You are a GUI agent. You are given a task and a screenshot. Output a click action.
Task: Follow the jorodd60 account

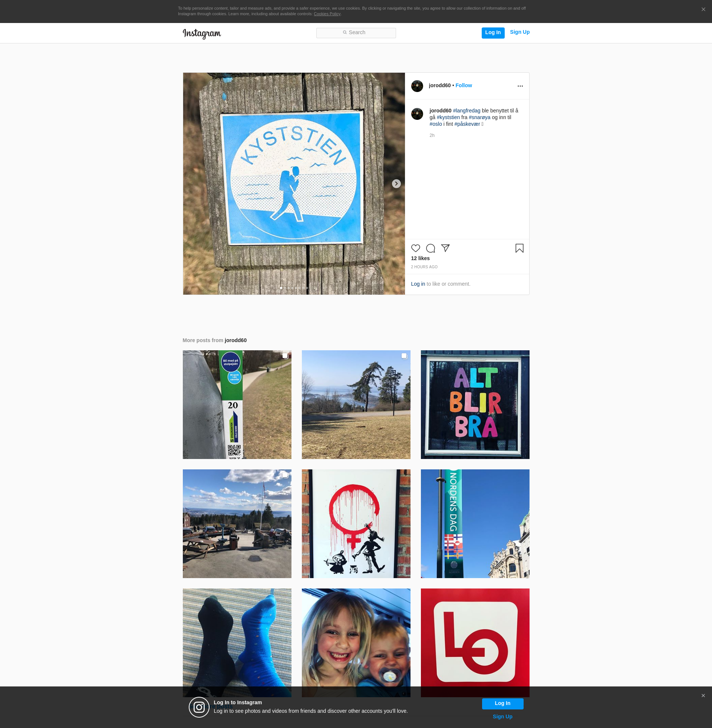pos(463,86)
